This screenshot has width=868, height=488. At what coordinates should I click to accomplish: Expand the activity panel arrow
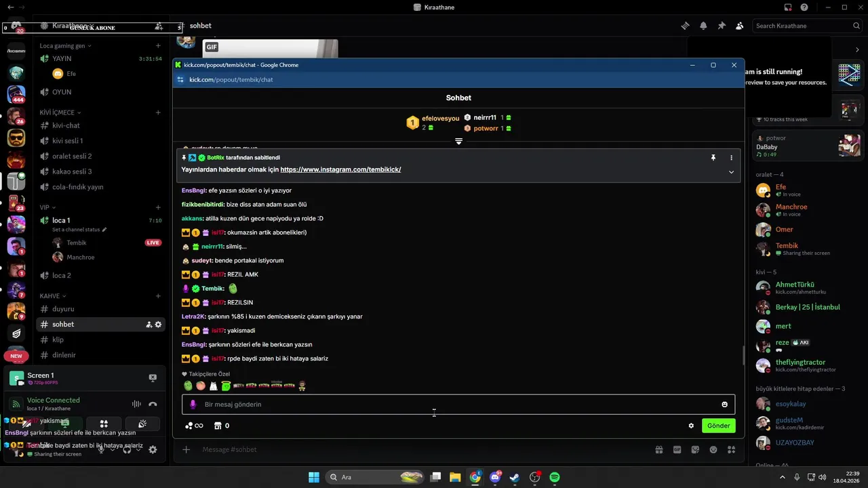[x=858, y=50]
